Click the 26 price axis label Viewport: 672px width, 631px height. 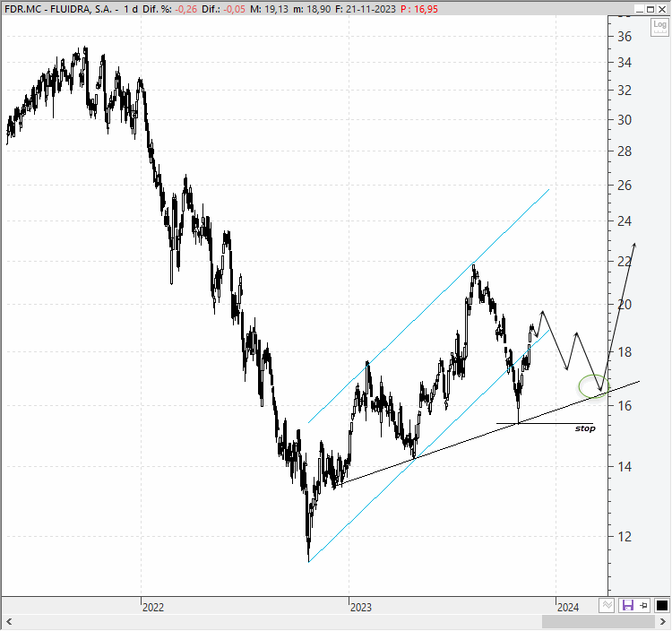coord(625,186)
